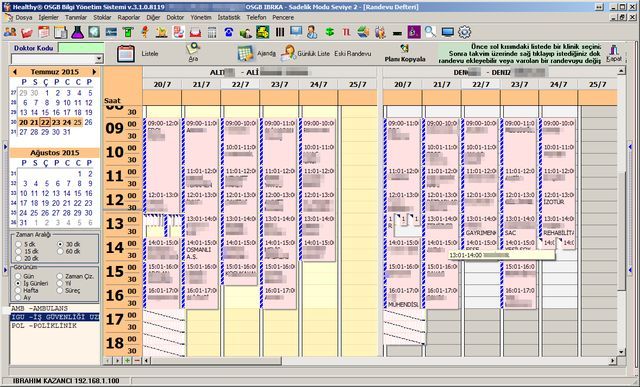Select the 15 dk time interval

[19, 251]
